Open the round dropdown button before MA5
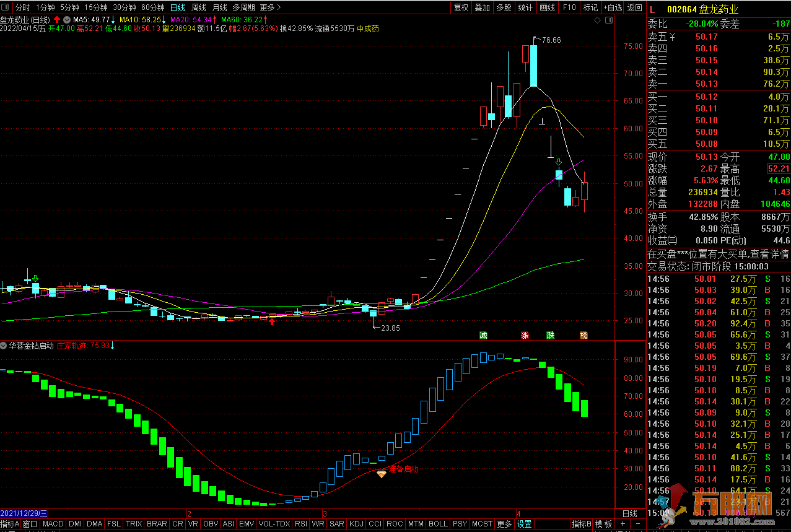791x532 pixels. 67,20
